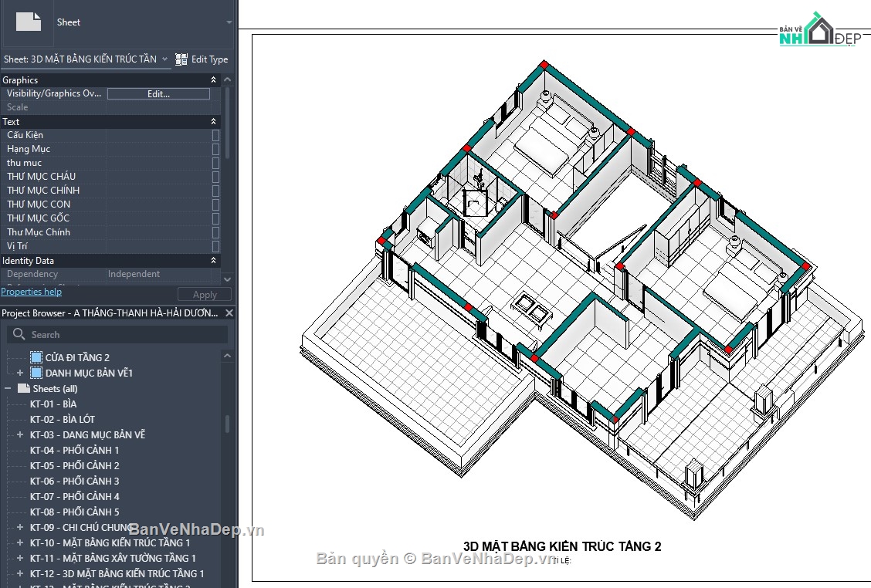Select sheet KT-05 - PHỐI CẢNH 2
Viewport: 871px width, 588px height.
pyautogui.click(x=74, y=466)
